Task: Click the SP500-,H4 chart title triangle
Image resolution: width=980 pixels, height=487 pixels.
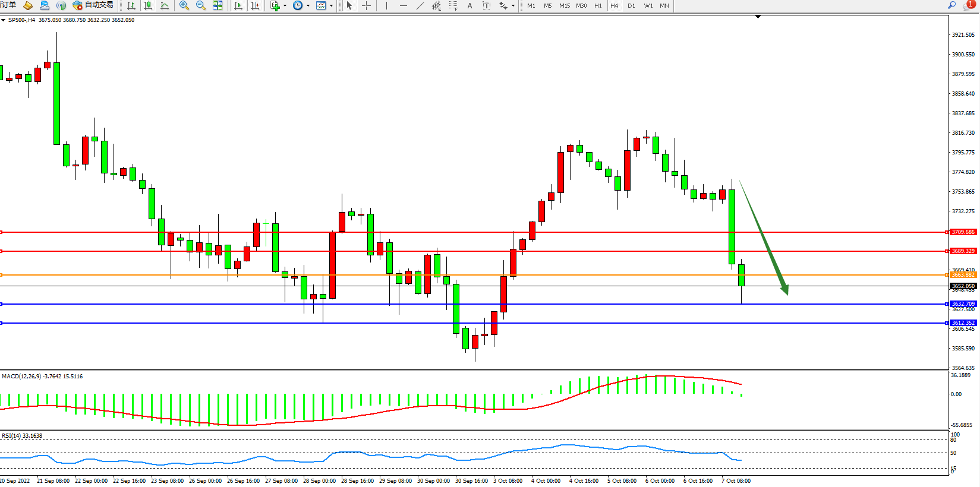Action: tap(4, 20)
